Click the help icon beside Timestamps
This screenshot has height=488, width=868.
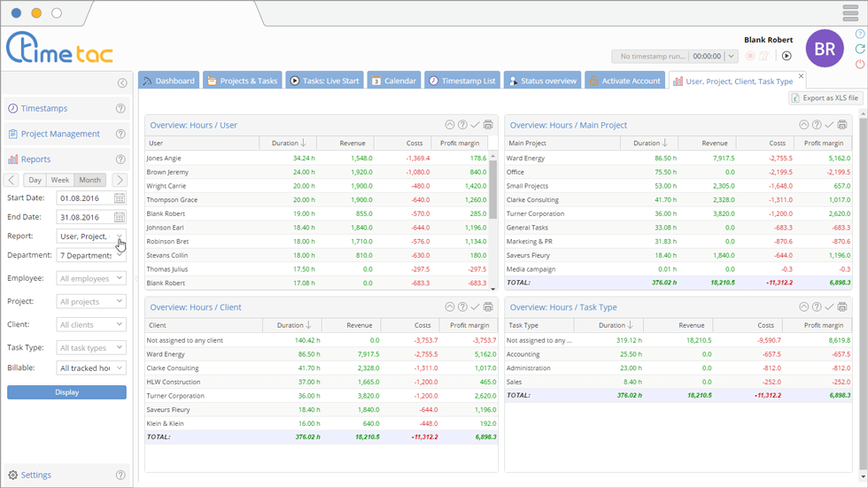pos(120,109)
